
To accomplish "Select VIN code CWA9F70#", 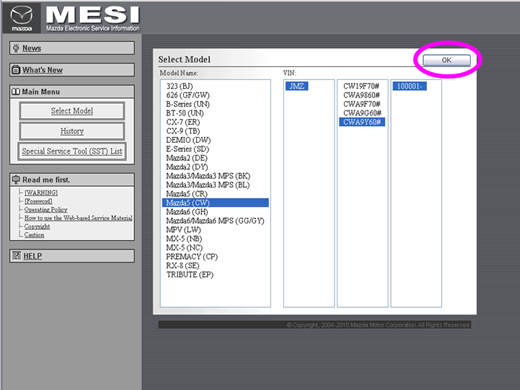I will coord(362,104).
